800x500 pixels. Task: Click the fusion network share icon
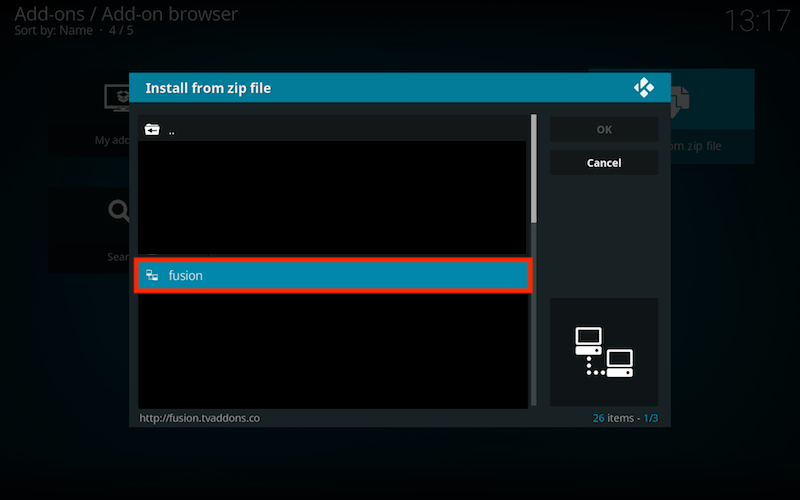(152, 276)
